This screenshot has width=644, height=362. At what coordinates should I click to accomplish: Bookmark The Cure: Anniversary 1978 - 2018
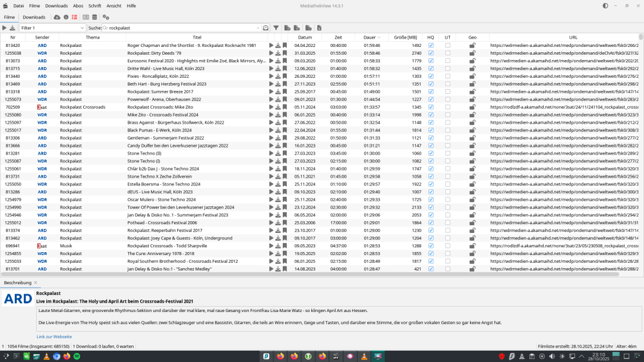285,254
